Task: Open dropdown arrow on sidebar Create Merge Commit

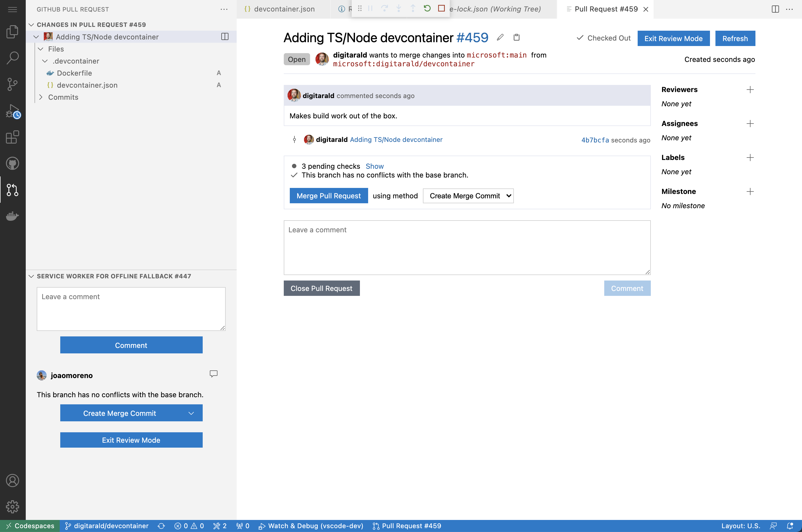Action: point(191,413)
